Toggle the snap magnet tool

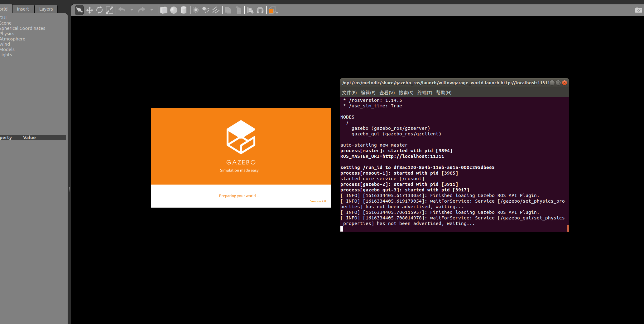(x=260, y=10)
